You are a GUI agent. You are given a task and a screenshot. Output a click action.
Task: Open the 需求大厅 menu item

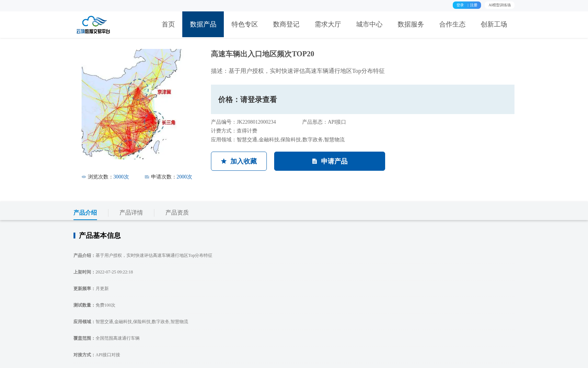328,24
